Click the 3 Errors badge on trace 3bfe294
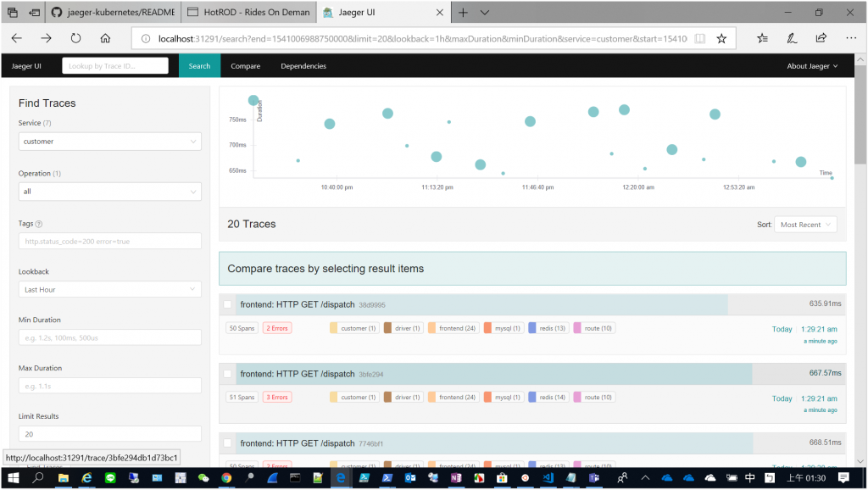Viewport: 868px width, 490px height. pos(277,397)
